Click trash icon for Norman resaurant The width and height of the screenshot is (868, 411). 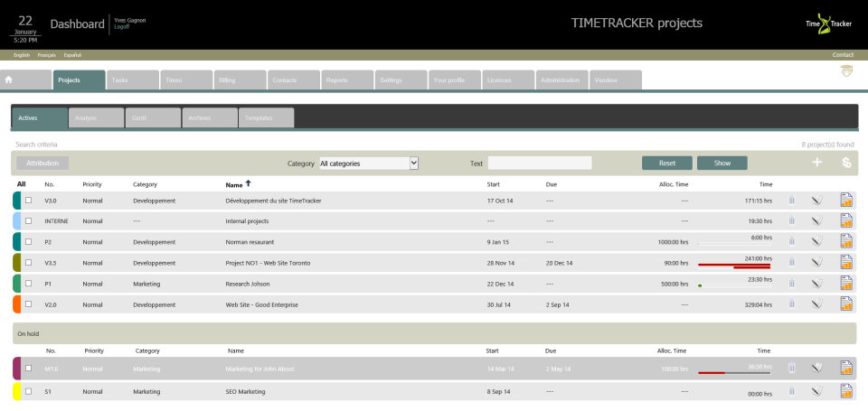pos(792,240)
